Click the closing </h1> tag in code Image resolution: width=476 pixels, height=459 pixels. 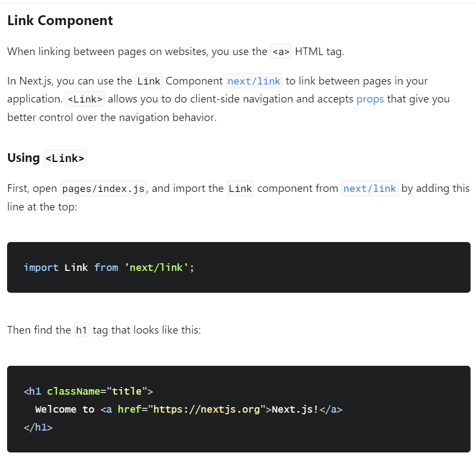(x=38, y=427)
